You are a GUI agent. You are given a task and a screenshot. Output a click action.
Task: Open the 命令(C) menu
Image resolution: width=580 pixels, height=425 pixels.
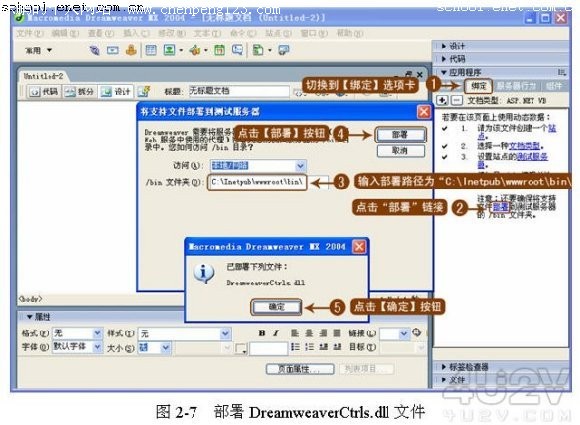(x=243, y=33)
